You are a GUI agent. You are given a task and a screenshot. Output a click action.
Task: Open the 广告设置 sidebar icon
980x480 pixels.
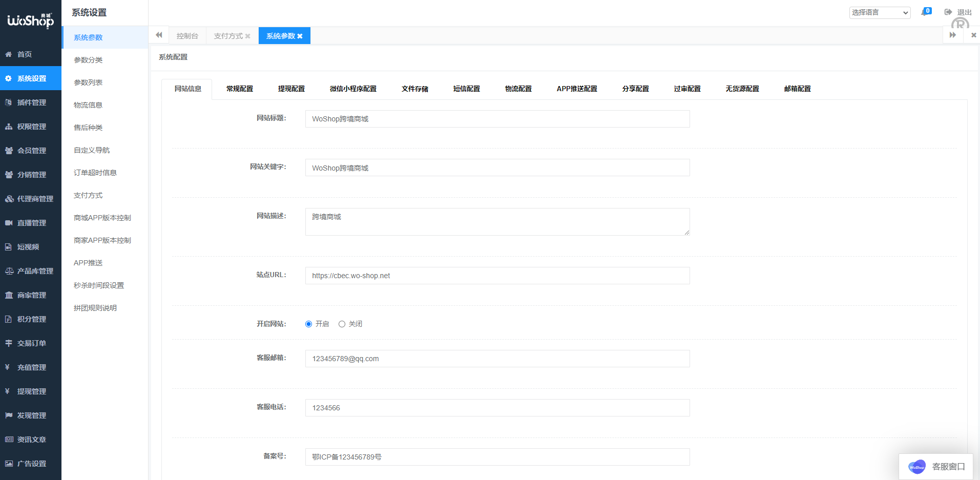(x=8, y=463)
